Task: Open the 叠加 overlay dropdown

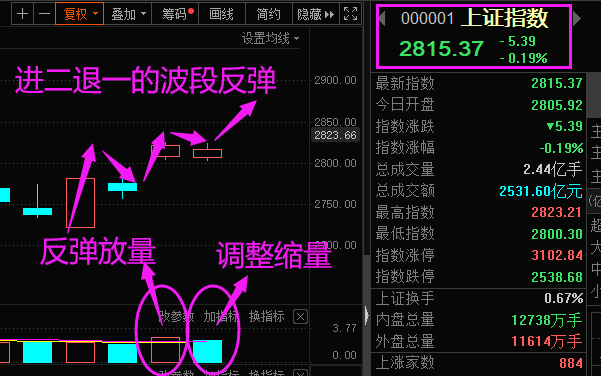Action: 128,14
